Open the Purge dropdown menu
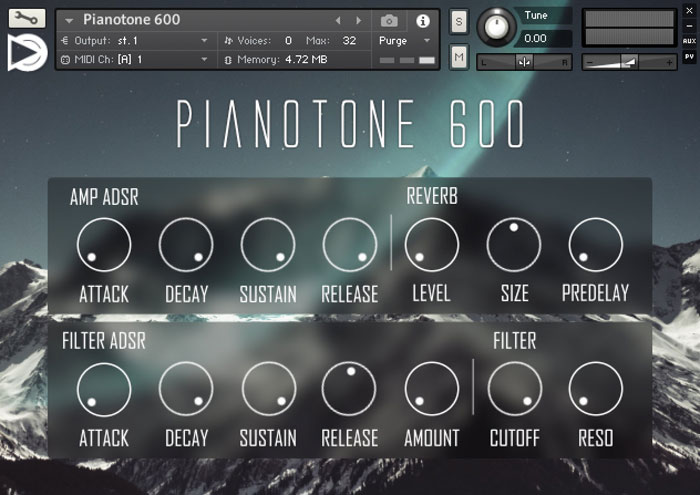The image size is (700, 495). click(404, 41)
